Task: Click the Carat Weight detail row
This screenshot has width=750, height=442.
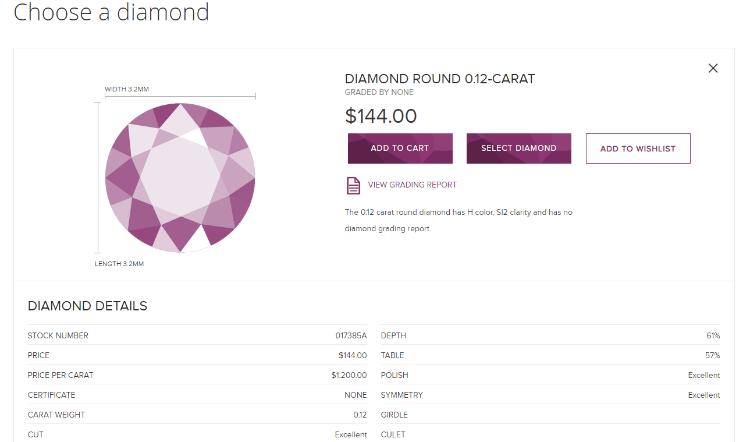Action: tap(197, 415)
